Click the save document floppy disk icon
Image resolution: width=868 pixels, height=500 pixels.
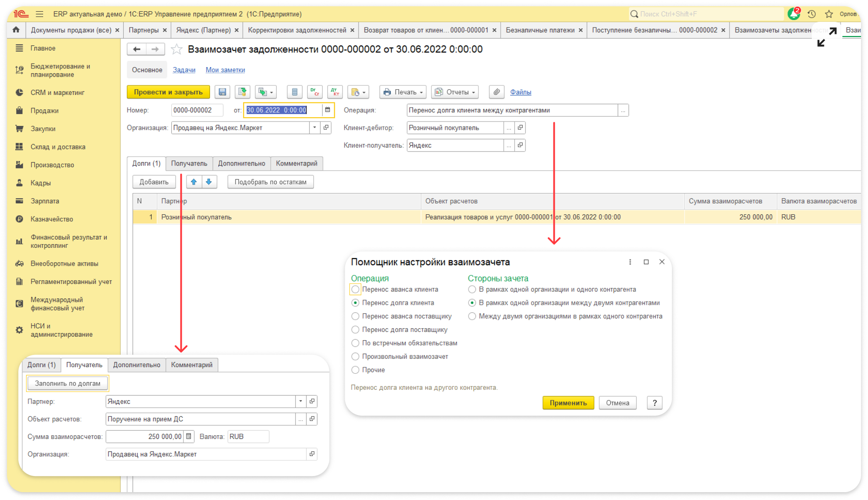tap(222, 92)
